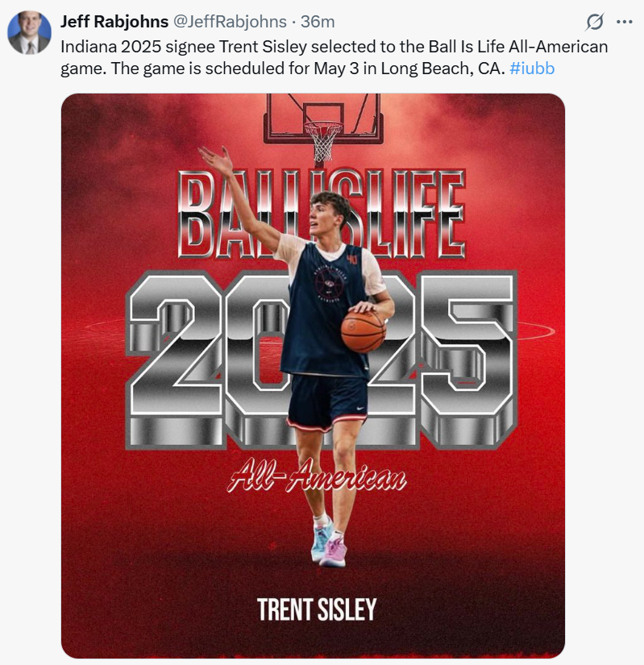Click the player's navy jersey
The image size is (644, 665).
coord(325,311)
